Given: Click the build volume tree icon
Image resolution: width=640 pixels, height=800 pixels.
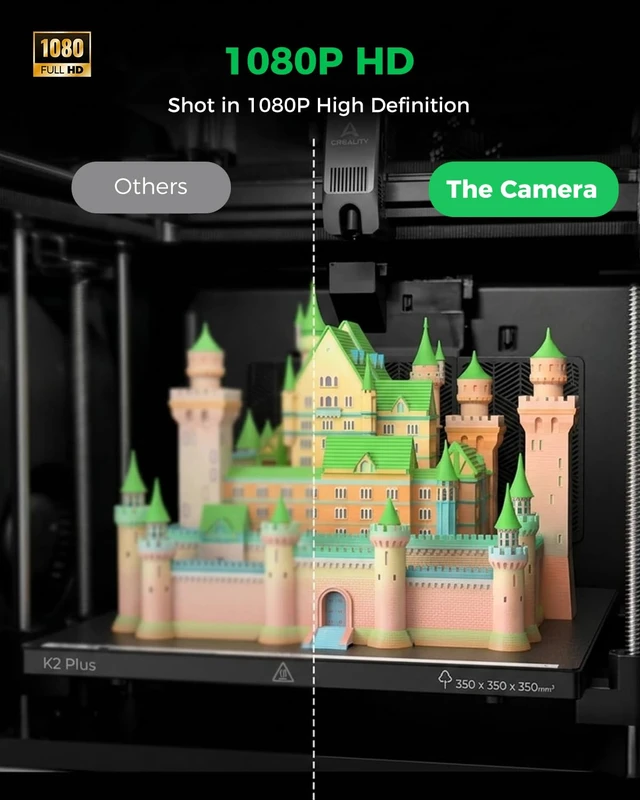Looking at the screenshot, I should 445,679.
